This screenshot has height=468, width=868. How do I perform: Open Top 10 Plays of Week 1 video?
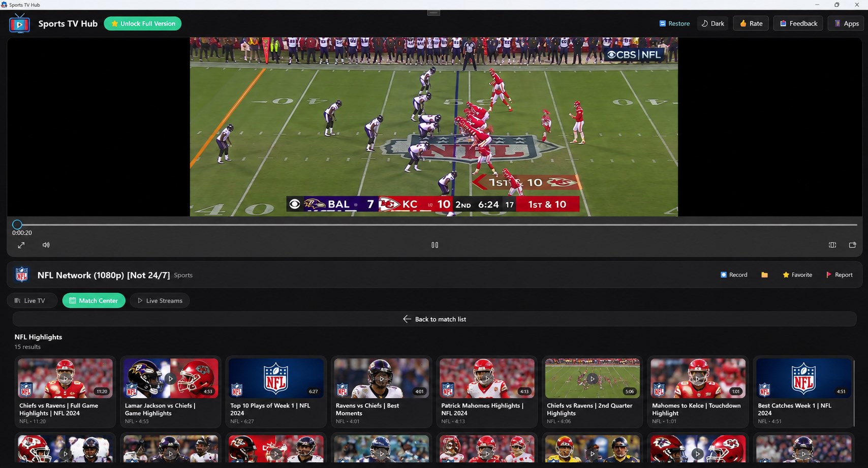(276, 391)
